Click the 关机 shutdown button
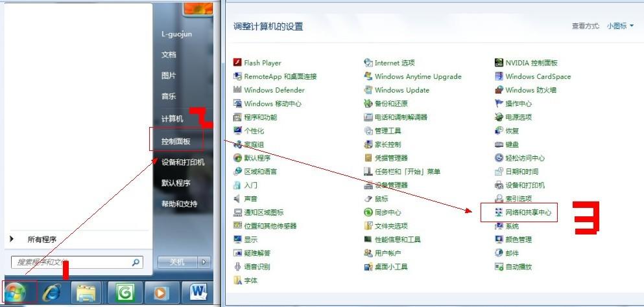The image size is (644, 307). click(x=178, y=262)
